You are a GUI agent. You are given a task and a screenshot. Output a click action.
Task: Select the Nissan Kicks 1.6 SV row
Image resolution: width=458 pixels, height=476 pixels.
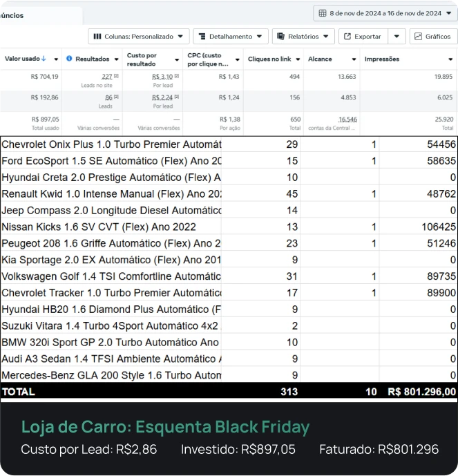tap(111, 227)
